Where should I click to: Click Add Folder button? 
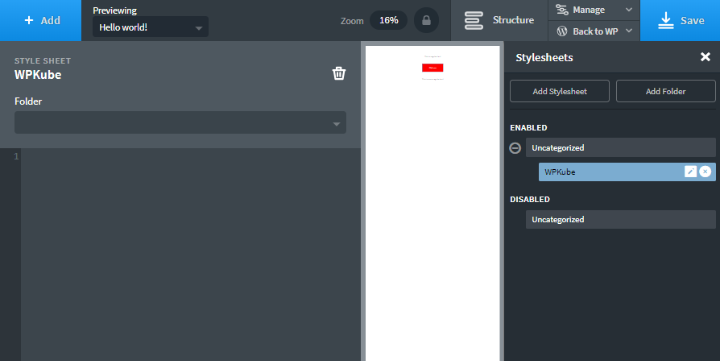point(665,91)
